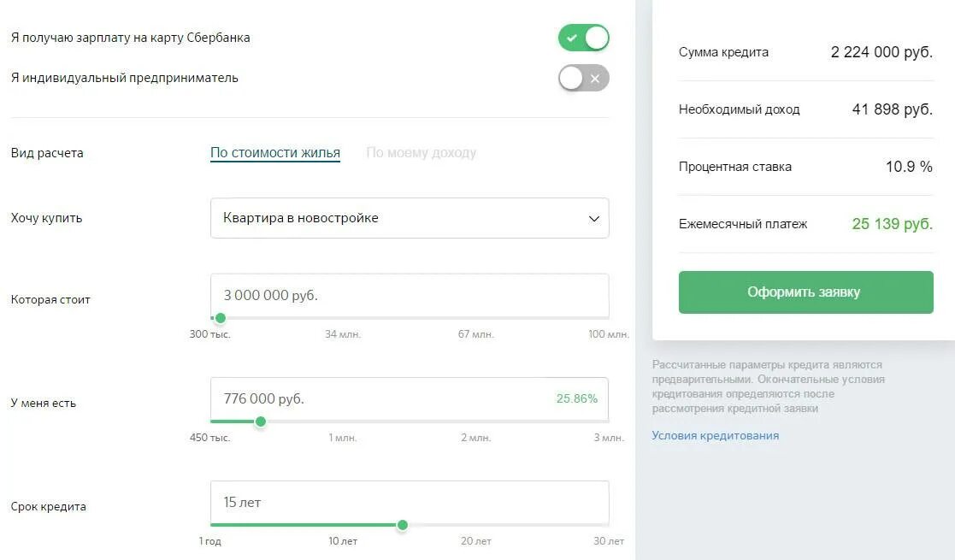Open "Квартира в новостройке" dropdown

click(410, 218)
